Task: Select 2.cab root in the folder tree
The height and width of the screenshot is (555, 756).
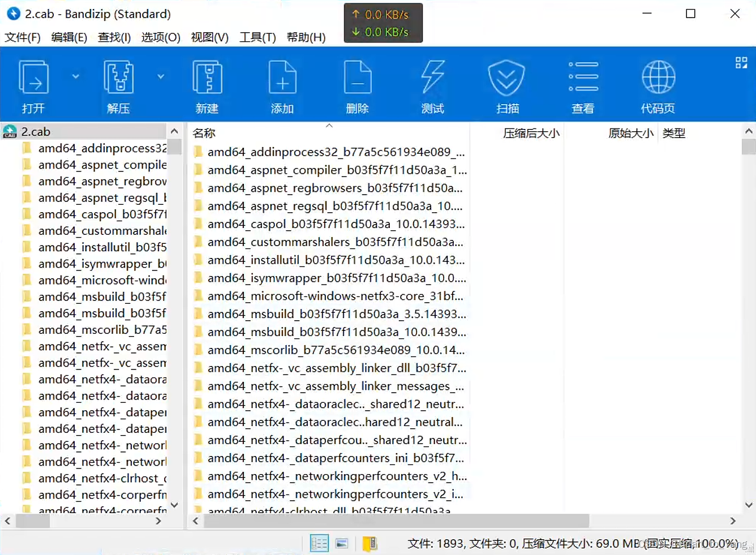Action: (x=36, y=132)
